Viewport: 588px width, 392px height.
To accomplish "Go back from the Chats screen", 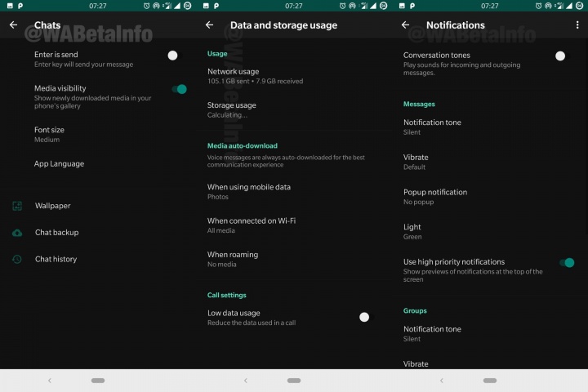I will click(x=14, y=25).
